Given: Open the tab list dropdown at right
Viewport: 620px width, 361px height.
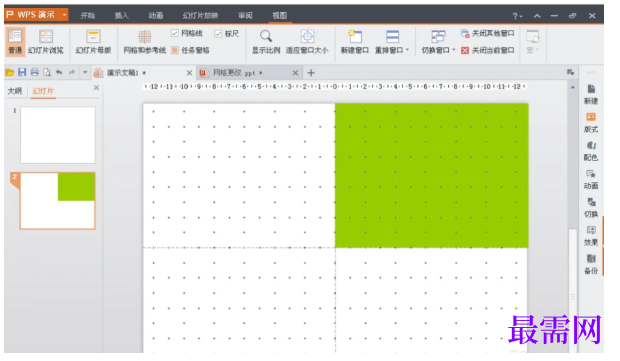Looking at the screenshot, I should click(x=570, y=72).
